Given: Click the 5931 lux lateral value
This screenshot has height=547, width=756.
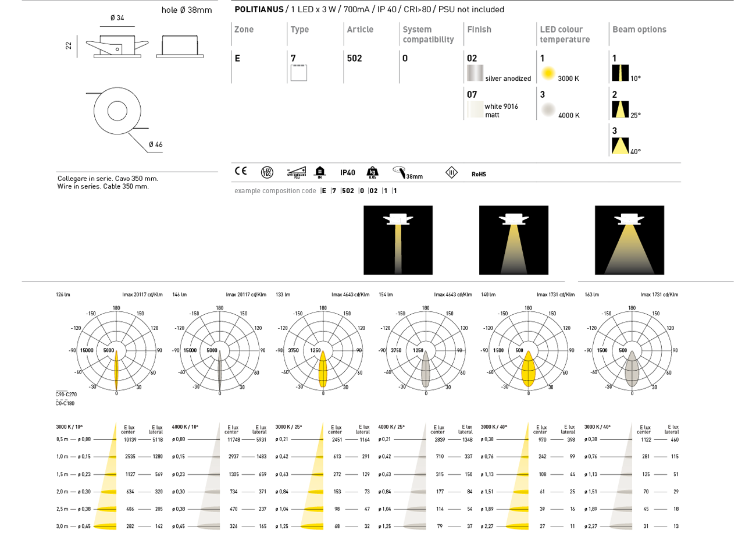Looking at the screenshot, I should coord(261,440).
